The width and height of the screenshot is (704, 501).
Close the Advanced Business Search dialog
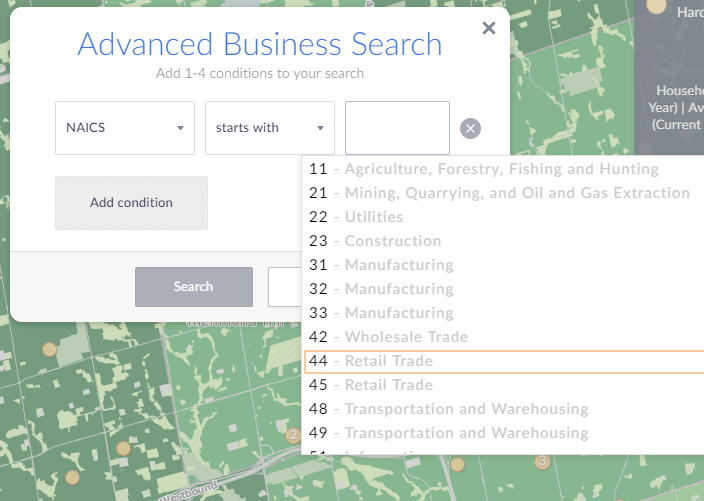click(x=489, y=28)
